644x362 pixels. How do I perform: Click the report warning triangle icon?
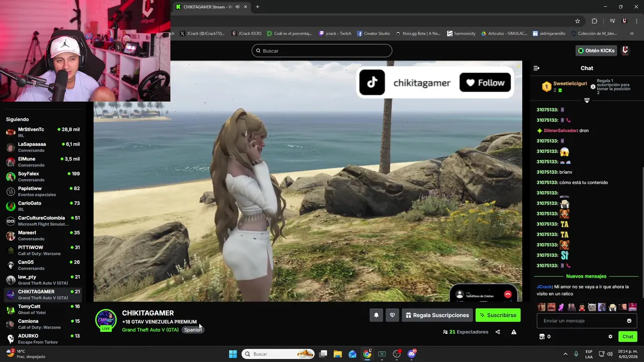(x=514, y=332)
